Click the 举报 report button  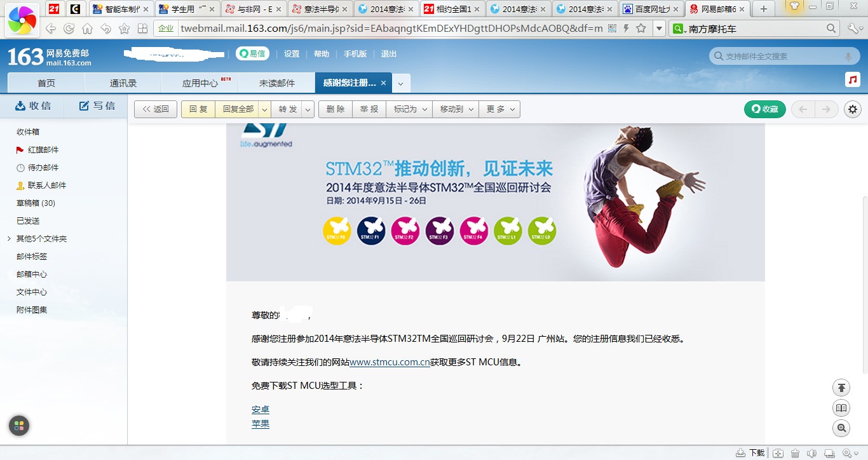pos(369,109)
